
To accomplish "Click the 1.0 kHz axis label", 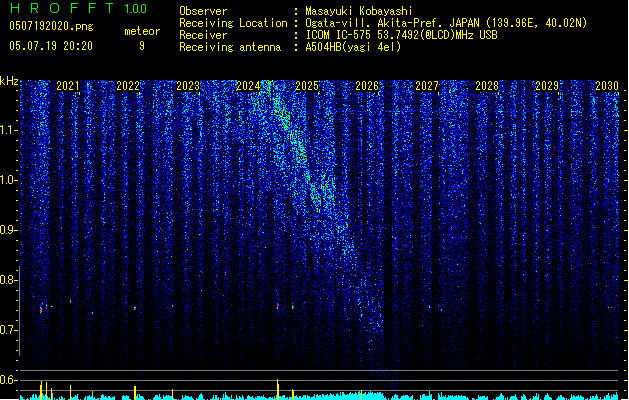I will (8, 180).
